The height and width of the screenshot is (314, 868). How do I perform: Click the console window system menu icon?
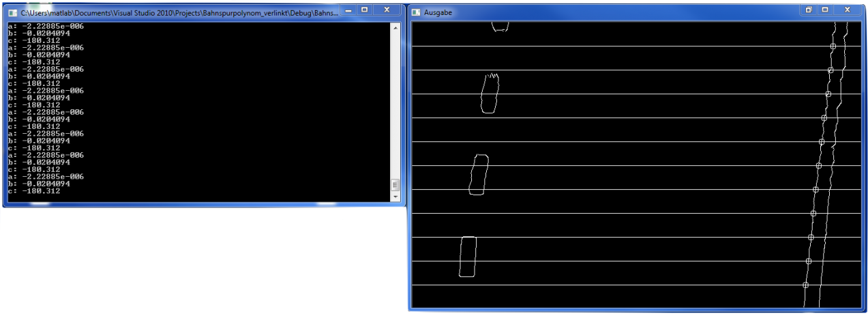12,12
